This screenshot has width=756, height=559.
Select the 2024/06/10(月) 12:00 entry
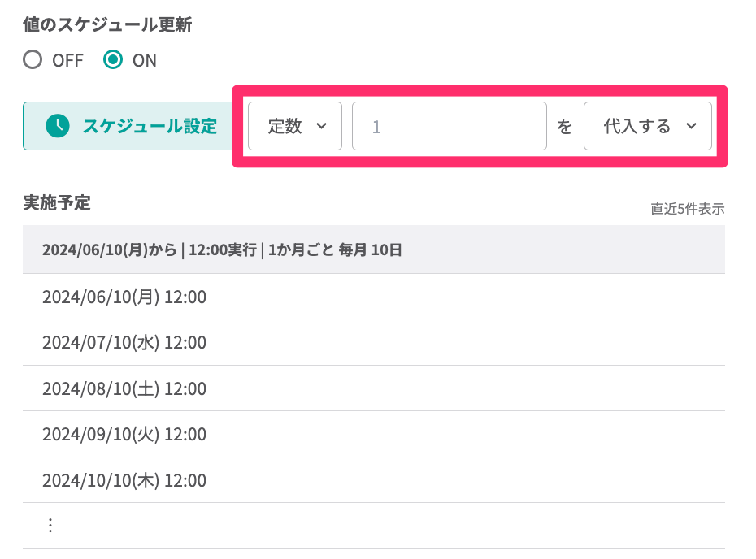click(x=124, y=297)
